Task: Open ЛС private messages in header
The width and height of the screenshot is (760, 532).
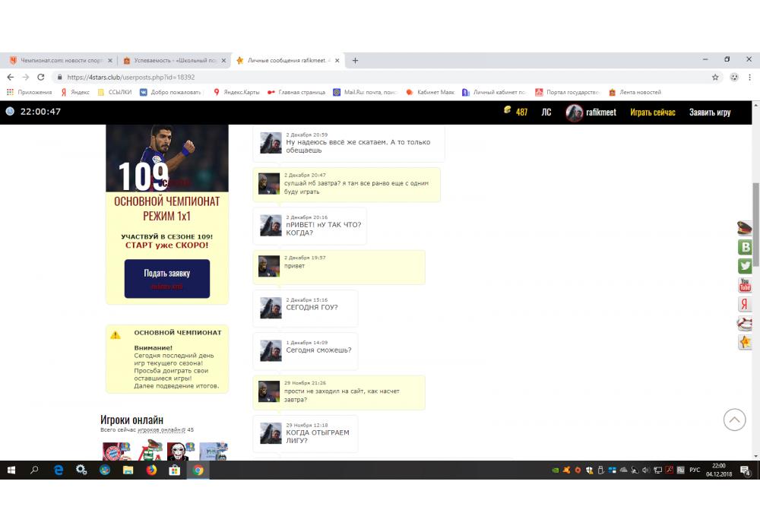Action: click(546, 112)
